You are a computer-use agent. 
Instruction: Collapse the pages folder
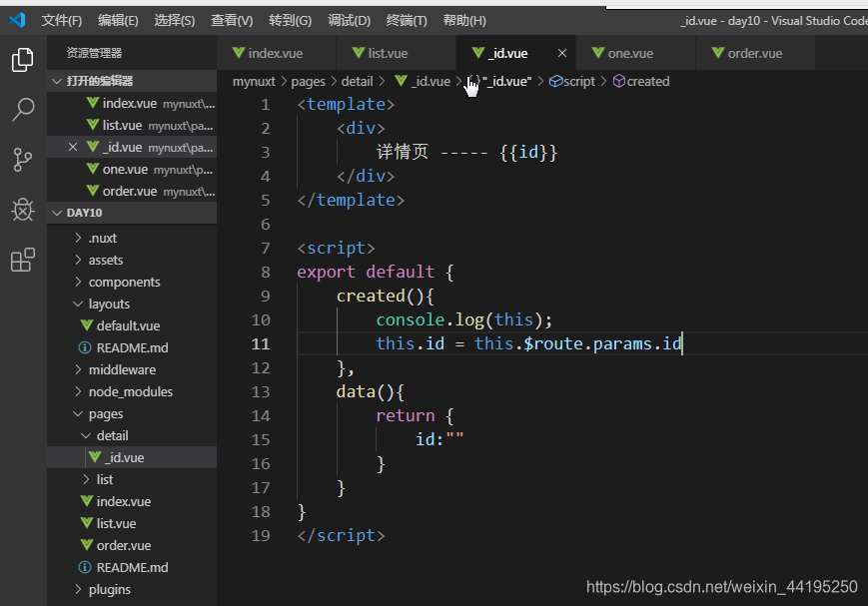[132, 413]
